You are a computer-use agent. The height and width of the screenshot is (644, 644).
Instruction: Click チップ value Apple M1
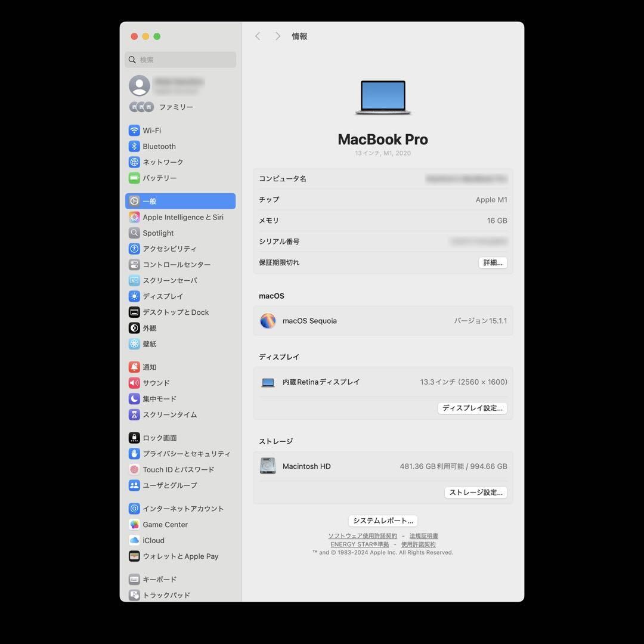[491, 200]
